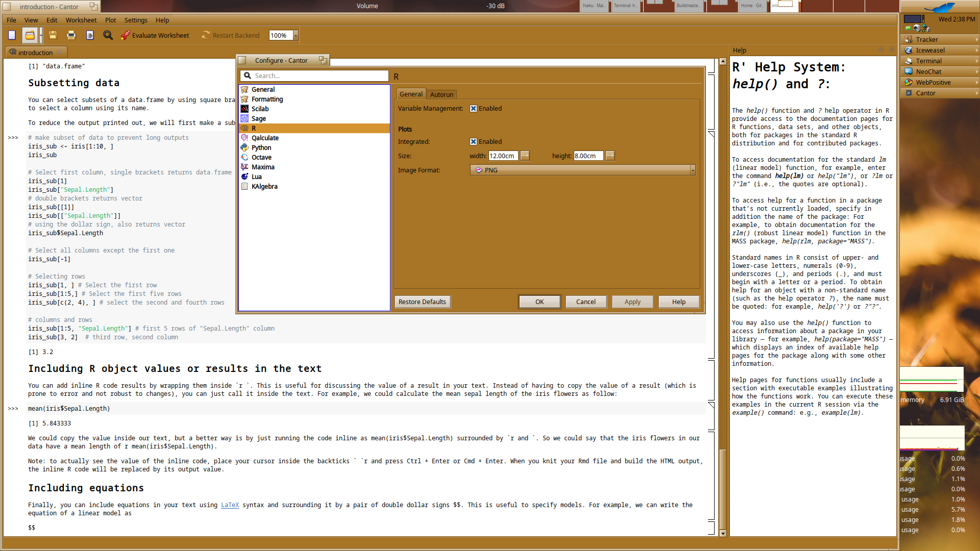This screenshot has height=551, width=980.
Task: Click the Print Preview icon
Action: coord(90,35)
